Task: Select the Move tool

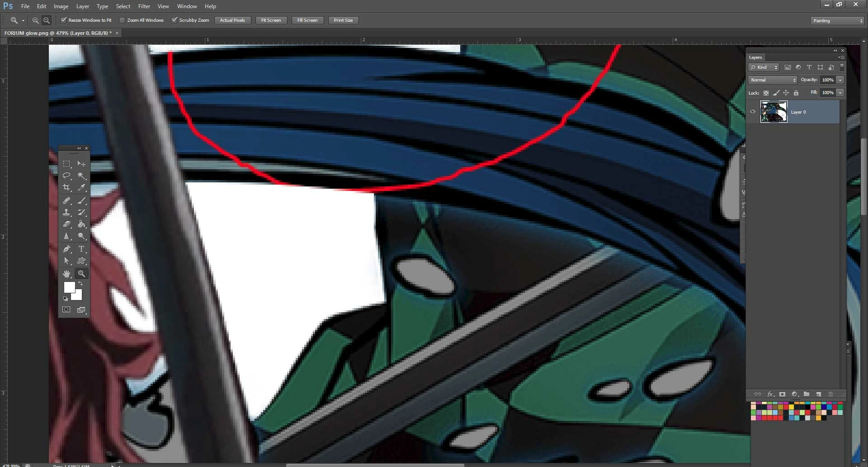Action: 81,164
